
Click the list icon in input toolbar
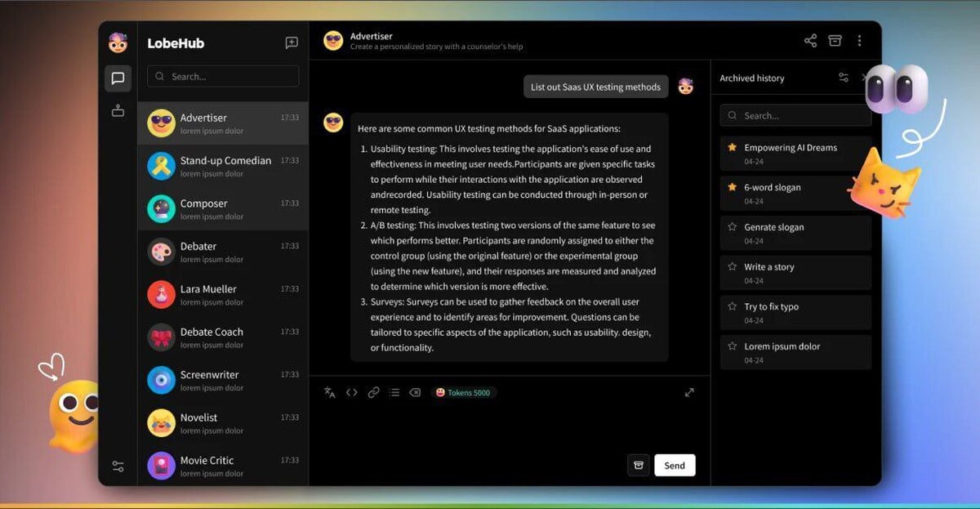[x=394, y=392]
